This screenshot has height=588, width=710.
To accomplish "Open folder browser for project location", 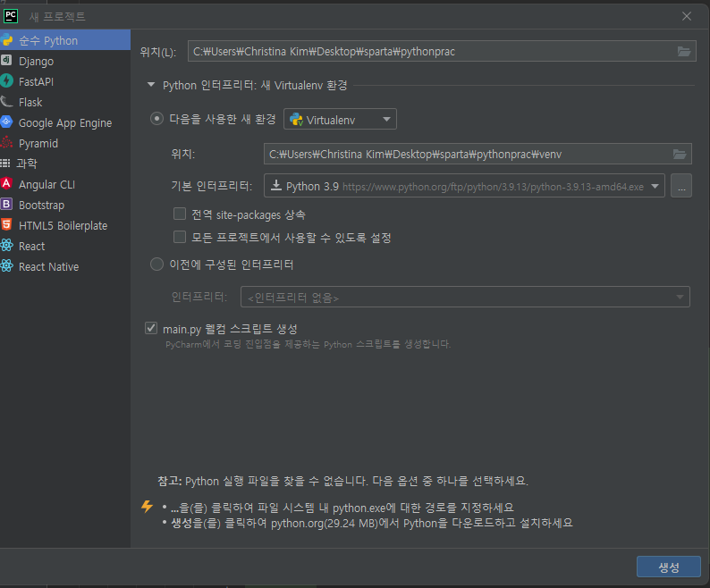I will point(684,51).
